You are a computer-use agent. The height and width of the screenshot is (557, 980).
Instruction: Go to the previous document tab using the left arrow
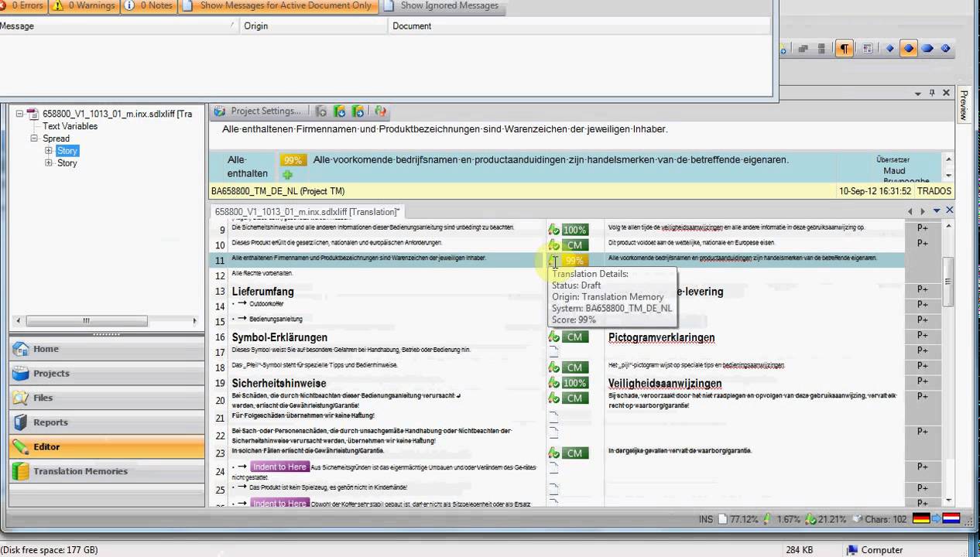click(910, 210)
